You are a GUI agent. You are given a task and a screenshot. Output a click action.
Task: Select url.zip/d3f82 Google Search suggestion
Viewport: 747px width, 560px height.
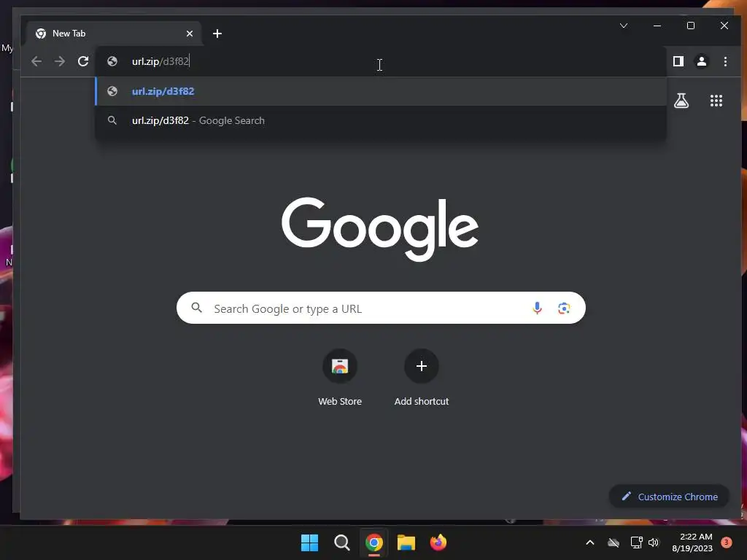pyautogui.click(x=381, y=120)
